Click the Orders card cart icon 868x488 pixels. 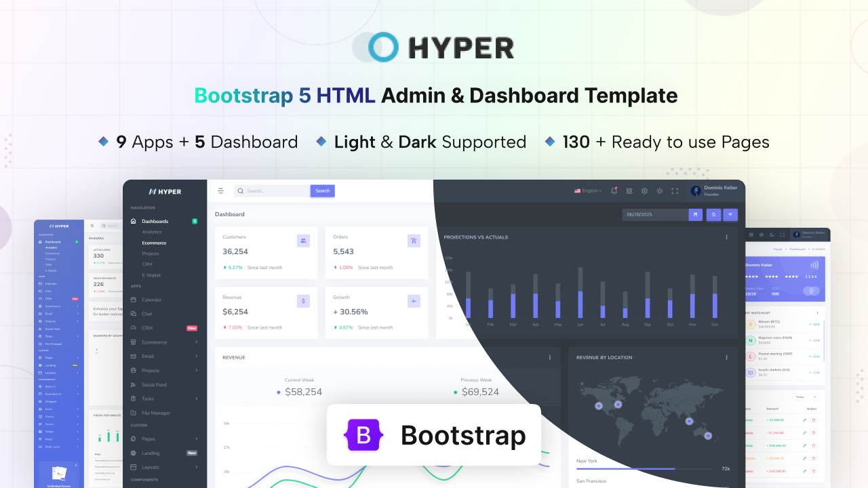coord(414,240)
